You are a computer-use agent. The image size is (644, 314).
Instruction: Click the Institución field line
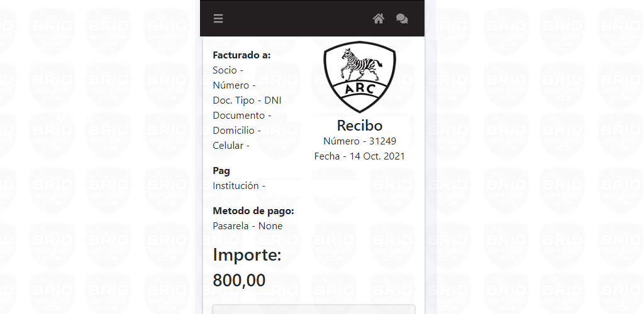coord(239,186)
